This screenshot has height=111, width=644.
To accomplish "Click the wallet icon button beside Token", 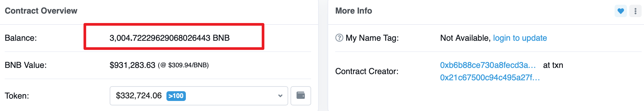I will coord(301,96).
